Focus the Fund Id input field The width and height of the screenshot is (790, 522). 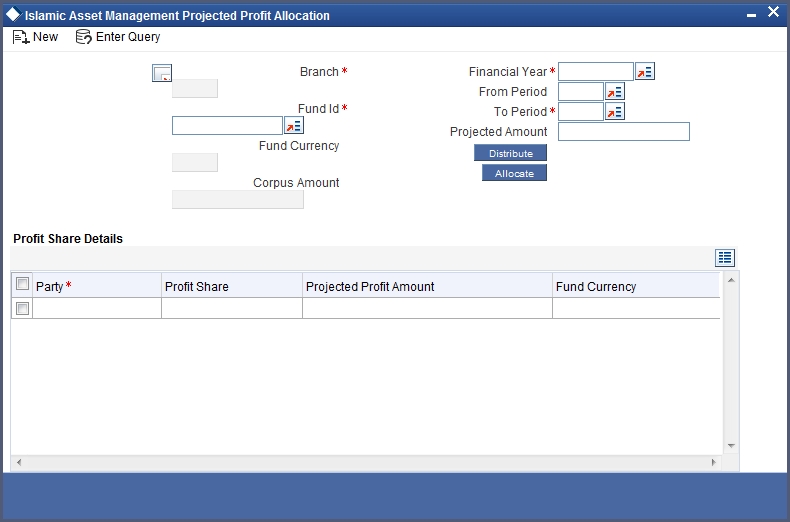click(227, 125)
